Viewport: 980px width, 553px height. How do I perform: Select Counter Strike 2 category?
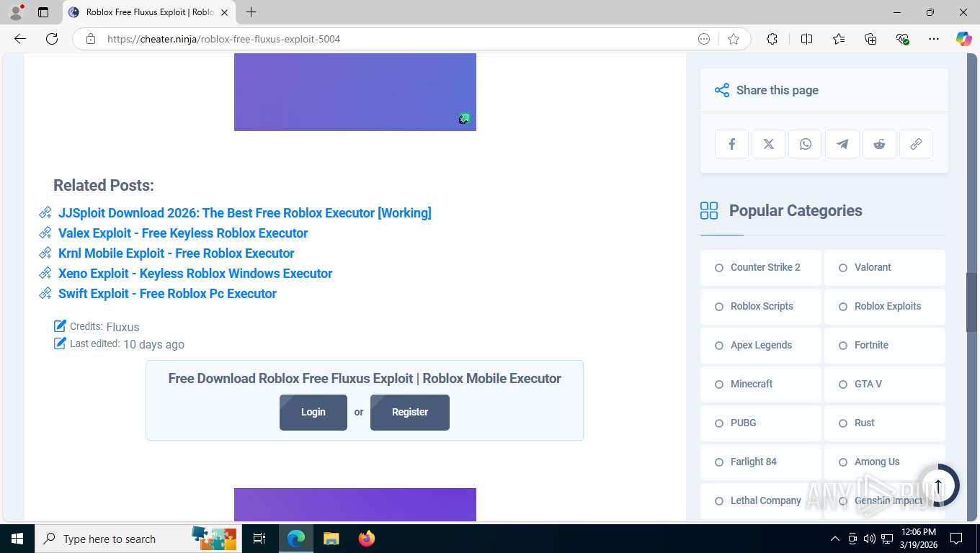point(761,268)
